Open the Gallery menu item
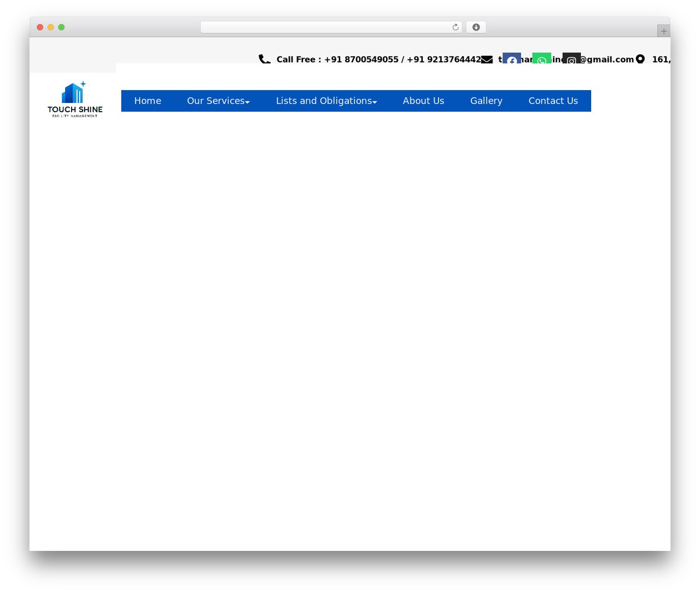 (x=486, y=101)
